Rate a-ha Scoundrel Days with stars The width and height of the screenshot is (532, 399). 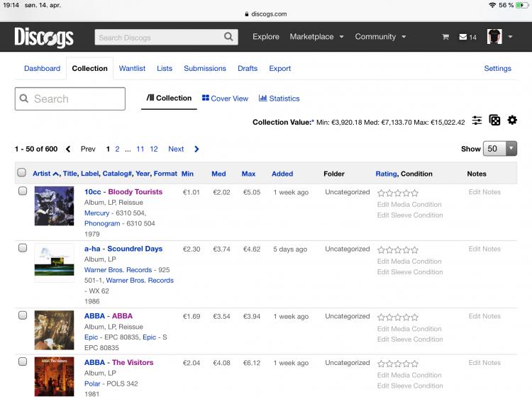pyautogui.click(x=398, y=250)
